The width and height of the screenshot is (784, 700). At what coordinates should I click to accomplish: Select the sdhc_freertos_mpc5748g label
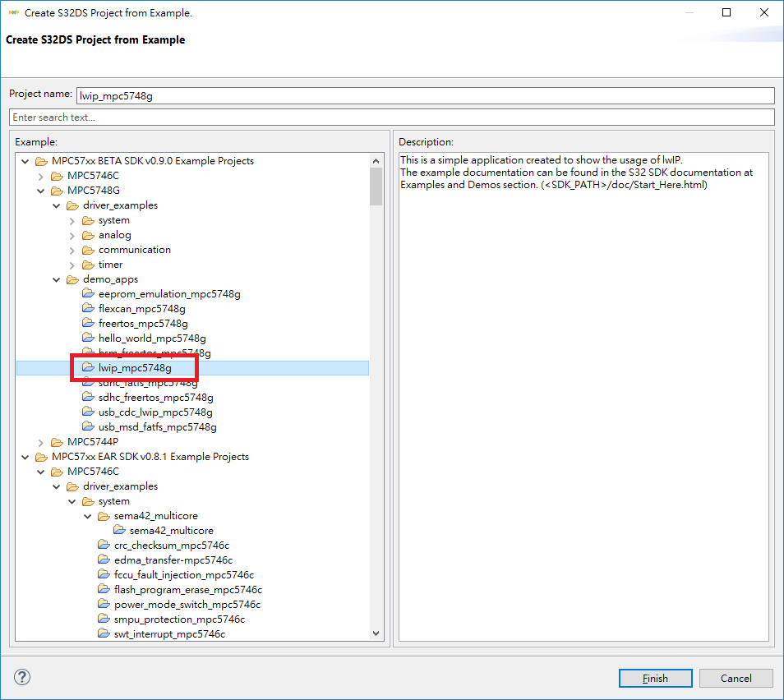tap(156, 398)
